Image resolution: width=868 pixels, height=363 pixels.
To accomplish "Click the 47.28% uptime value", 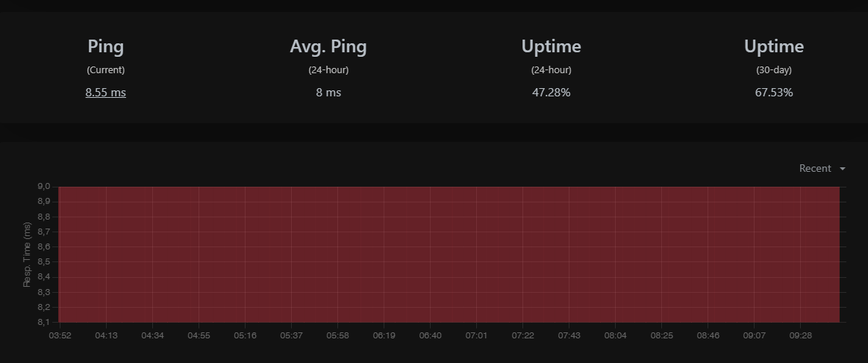I will coord(552,93).
